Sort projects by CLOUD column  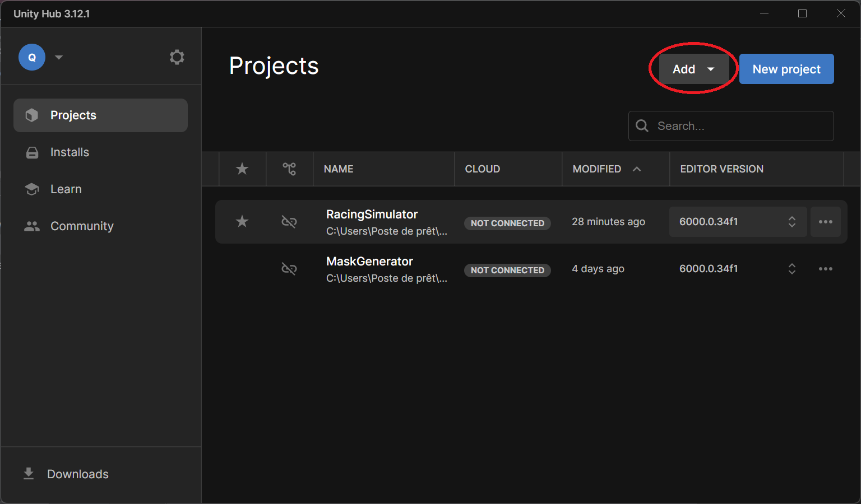pos(483,169)
